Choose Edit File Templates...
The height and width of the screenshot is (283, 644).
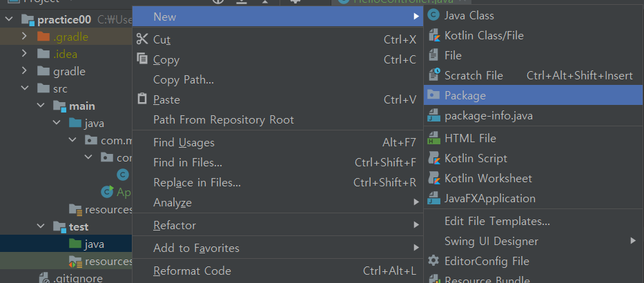[x=534, y=222]
